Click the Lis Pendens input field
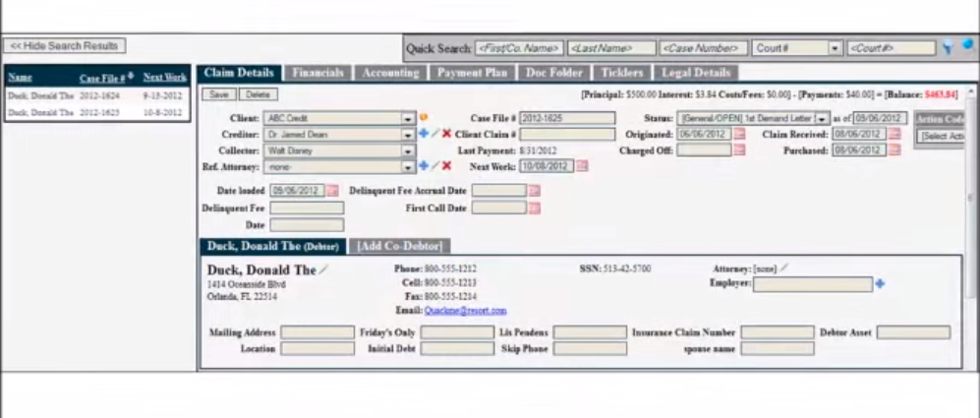The image size is (980, 418). click(590, 332)
